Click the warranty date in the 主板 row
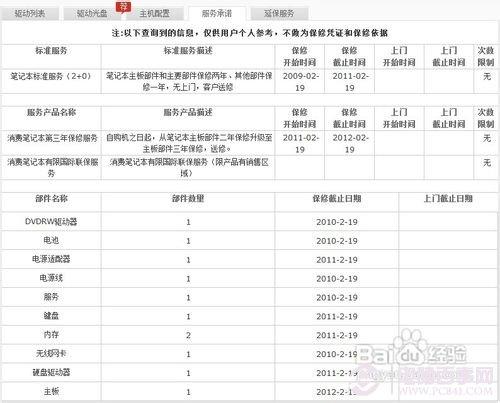Screen dimensions: 500x403 point(337,392)
